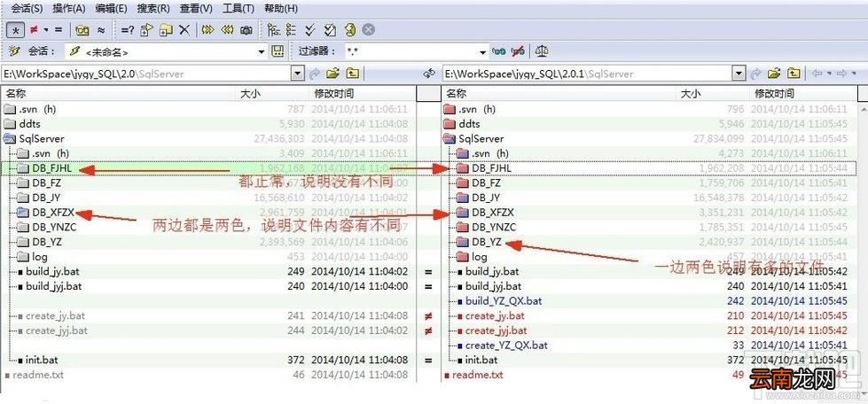Click the green glasses file filters icon
The width and height of the screenshot is (868, 404).
coord(499,51)
